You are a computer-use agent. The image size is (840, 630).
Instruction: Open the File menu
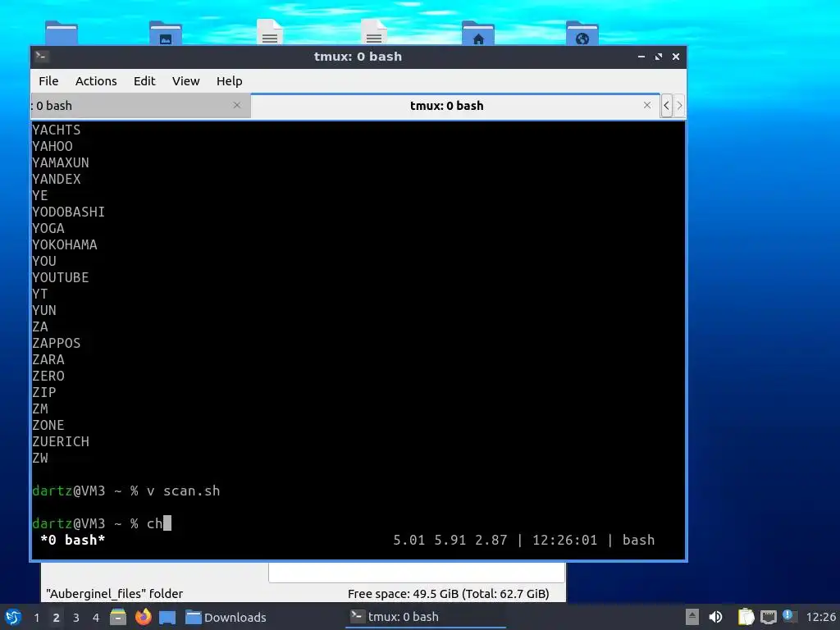[x=48, y=81]
